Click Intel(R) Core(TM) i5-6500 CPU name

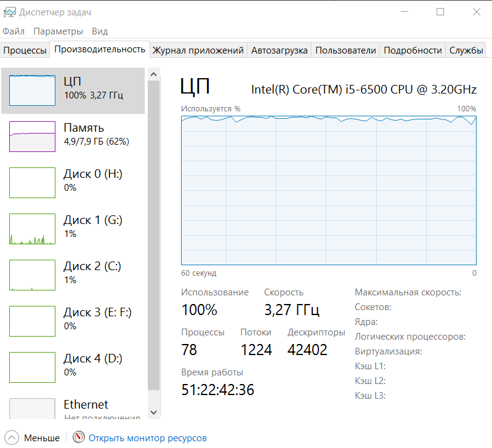pos(364,90)
